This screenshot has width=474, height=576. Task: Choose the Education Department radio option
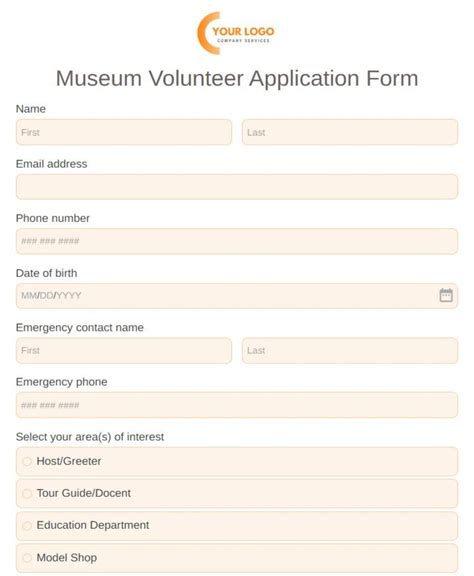tap(27, 525)
